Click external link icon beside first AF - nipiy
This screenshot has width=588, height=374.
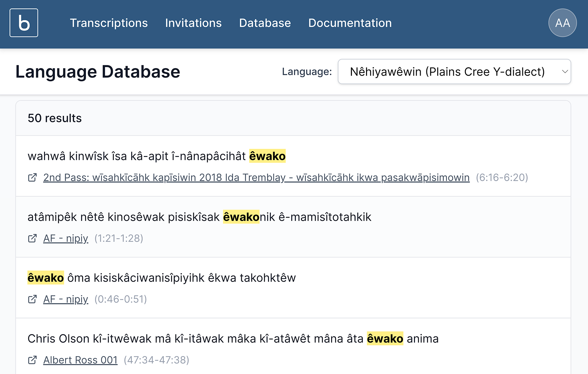[32, 238]
